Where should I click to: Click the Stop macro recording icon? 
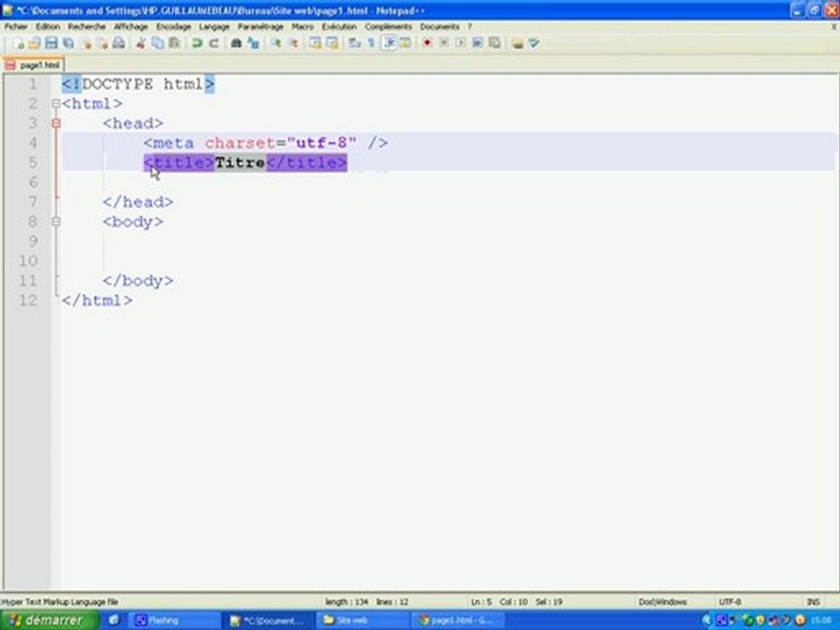tap(444, 44)
